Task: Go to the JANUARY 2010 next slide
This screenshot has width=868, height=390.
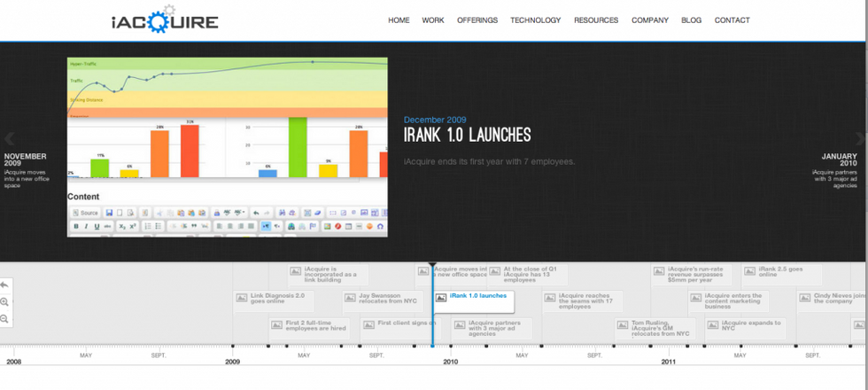Action: [834, 170]
